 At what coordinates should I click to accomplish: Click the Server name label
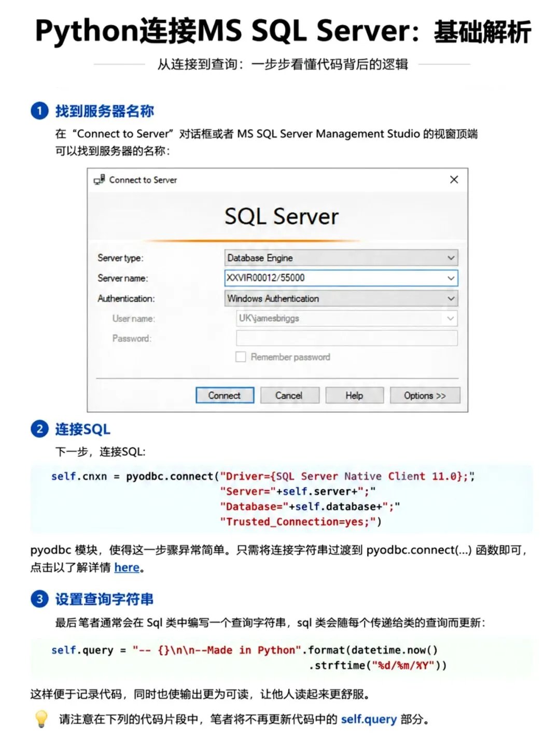(123, 278)
